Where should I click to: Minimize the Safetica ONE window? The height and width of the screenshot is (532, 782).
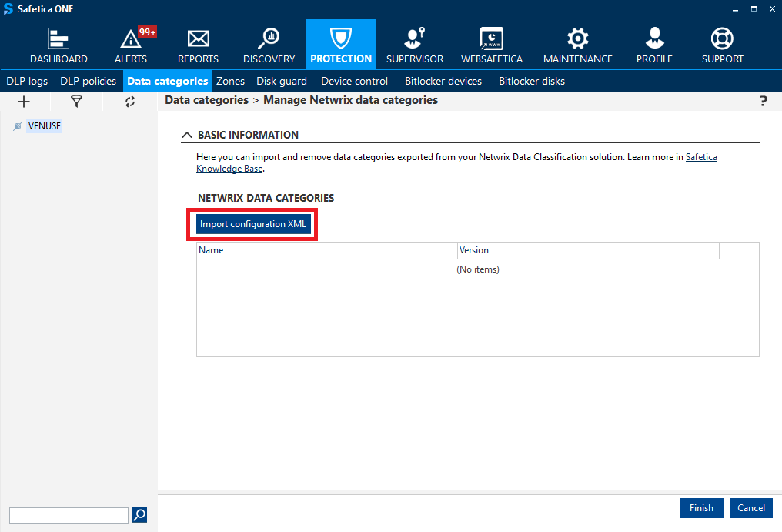(x=735, y=9)
